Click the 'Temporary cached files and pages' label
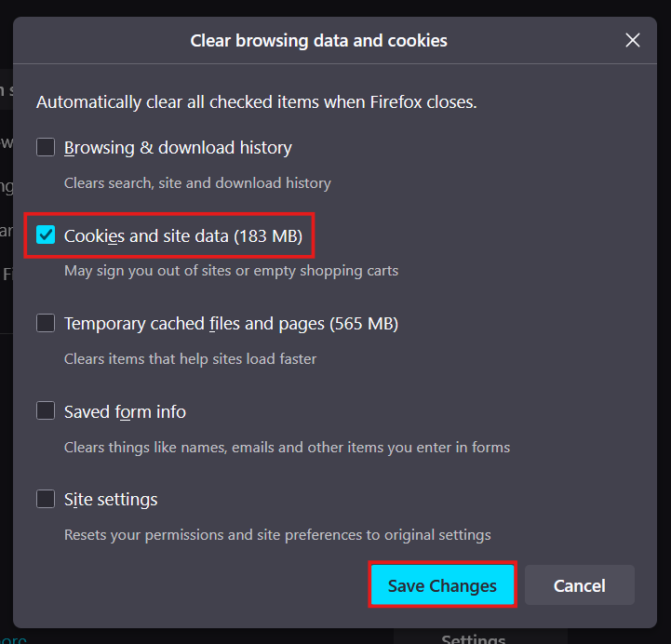This screenshot has height=644, width=671. 231,323
